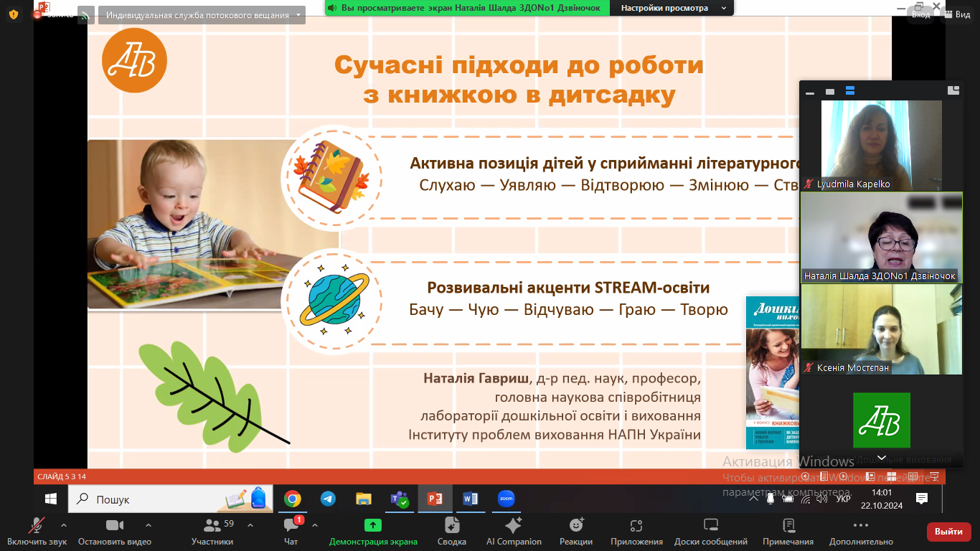Start sharing via Демонстрация экрана
The width and height of the screenshot is (980, 551).
coord(372,531)
